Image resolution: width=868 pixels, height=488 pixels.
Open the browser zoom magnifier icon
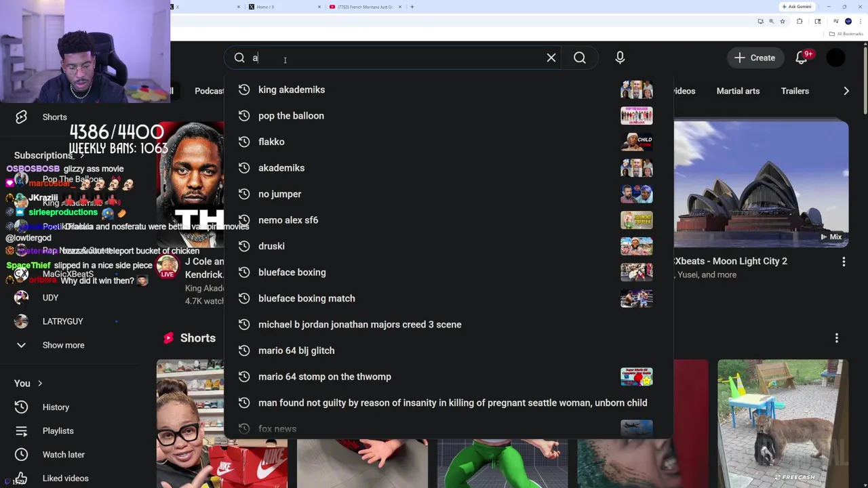coord(771,22)
